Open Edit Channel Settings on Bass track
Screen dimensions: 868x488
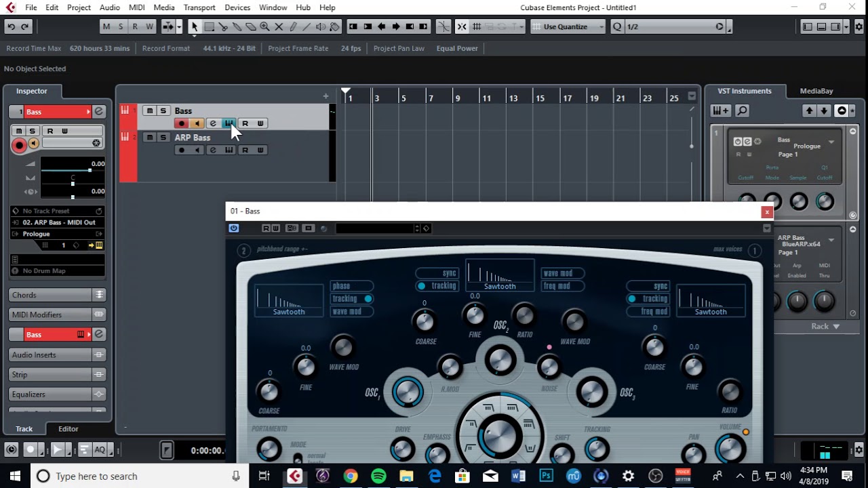213,123
